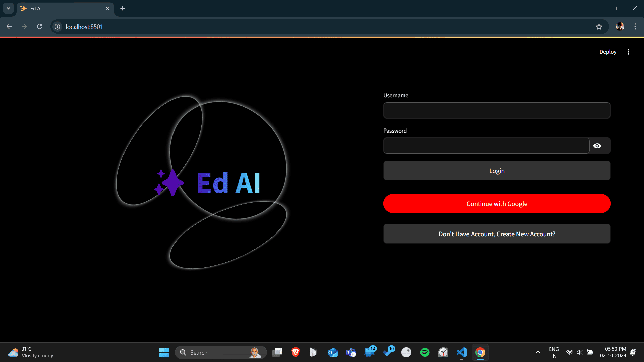Open the notifications bell icon
The width and height of the screenshot is (644, 362).
633,352
